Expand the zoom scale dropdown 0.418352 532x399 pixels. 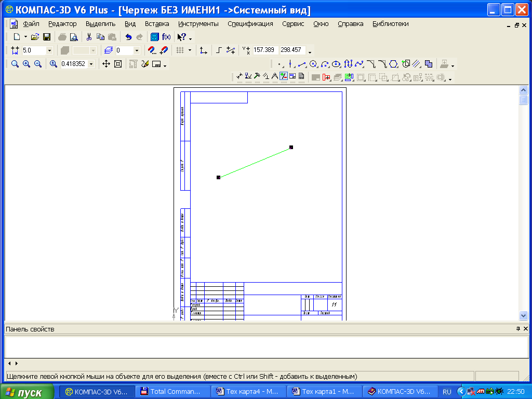[x=91, y=64]
